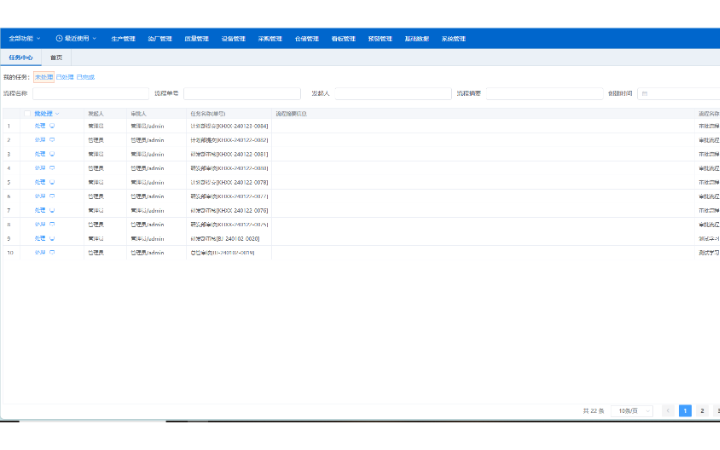Open the 生产管理 menu

click(x=123, y=39)
